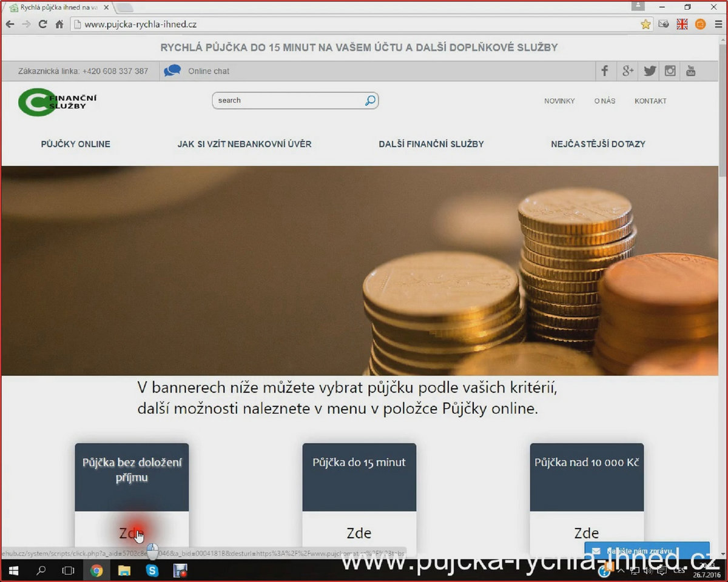Open the PŮJČKY ONLINE menu
This screenshot has height=582, width=728.
[x=76, y=144]
